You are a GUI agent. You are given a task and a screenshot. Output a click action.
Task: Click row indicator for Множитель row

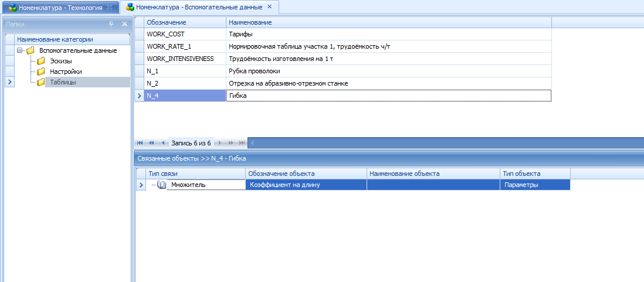(x=141, y=185)
